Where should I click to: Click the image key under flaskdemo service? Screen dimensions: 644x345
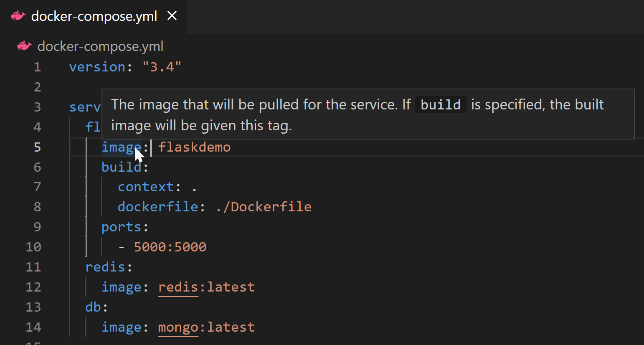[x=122, y=147]
